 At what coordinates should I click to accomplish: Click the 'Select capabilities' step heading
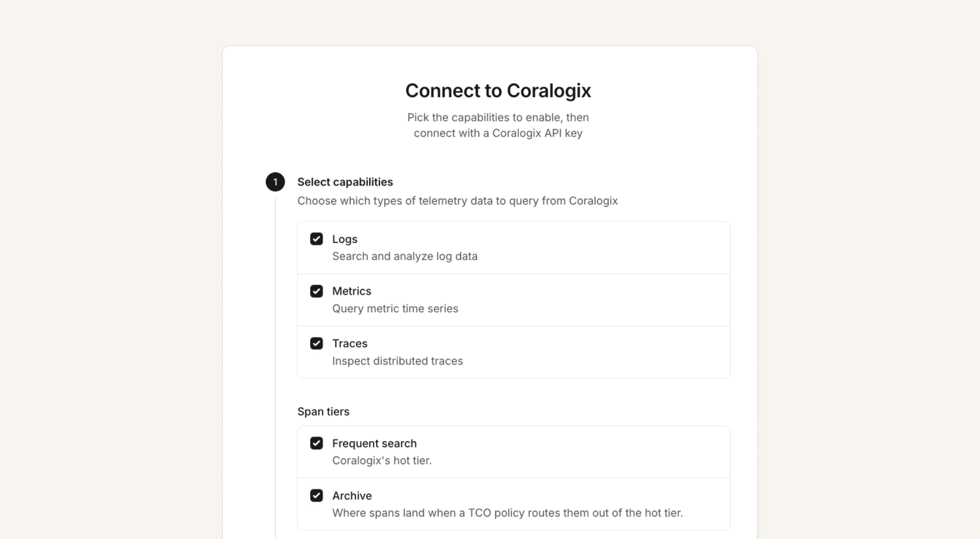345,182
